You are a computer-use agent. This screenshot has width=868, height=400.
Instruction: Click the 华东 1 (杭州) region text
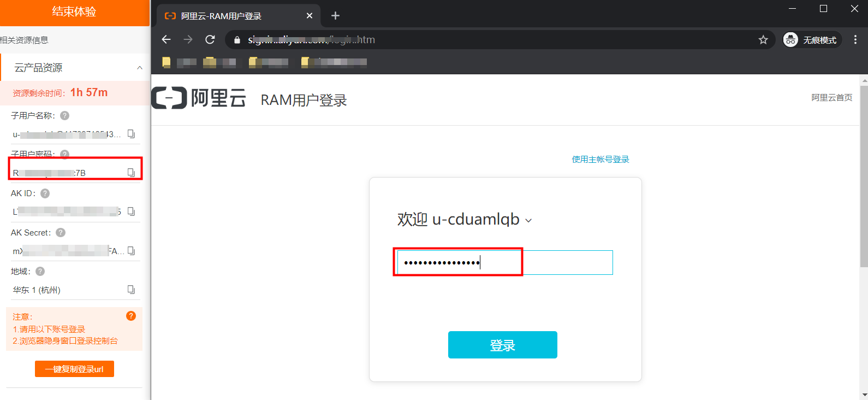click(37, 290)
